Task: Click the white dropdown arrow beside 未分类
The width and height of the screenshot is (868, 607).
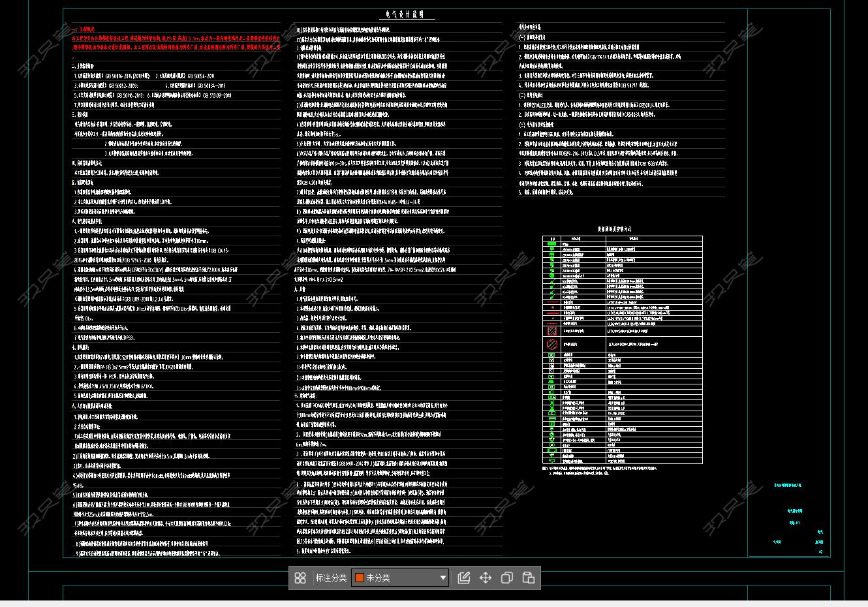Action: 442,578
